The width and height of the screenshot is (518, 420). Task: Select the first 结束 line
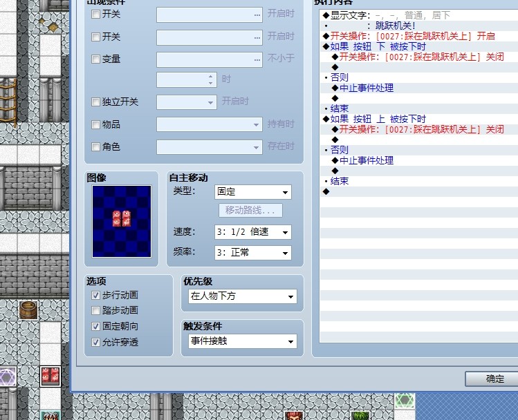click(418, 108)
